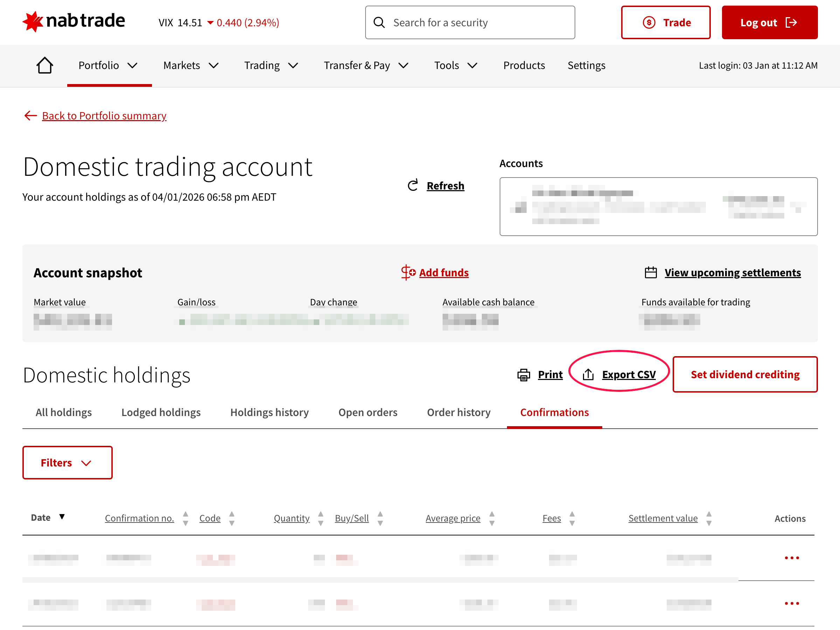The height and width of the screenshot is (630, 840).
Task: Sort confirmations by Date column
Action: click(x=48, y=518)
